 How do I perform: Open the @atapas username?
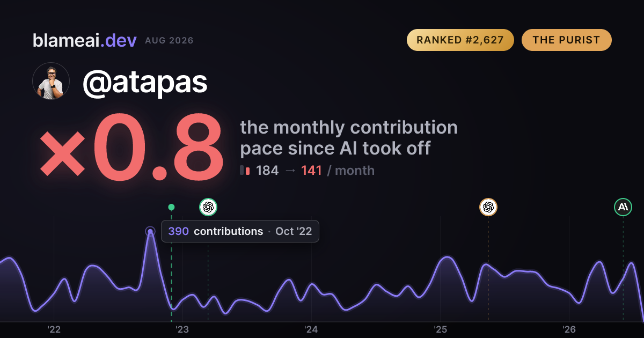pos(145,82)
